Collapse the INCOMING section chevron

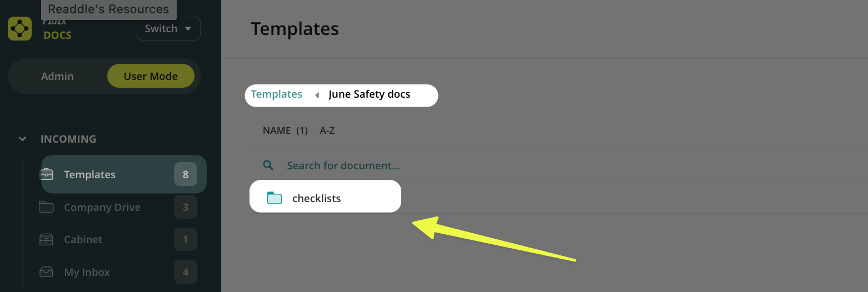click(22, 139)
